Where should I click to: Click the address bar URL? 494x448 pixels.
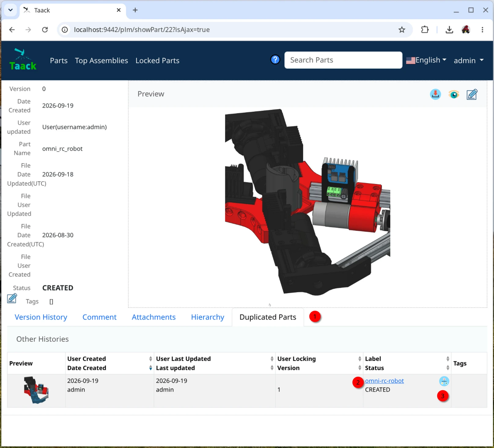(142, 30)
